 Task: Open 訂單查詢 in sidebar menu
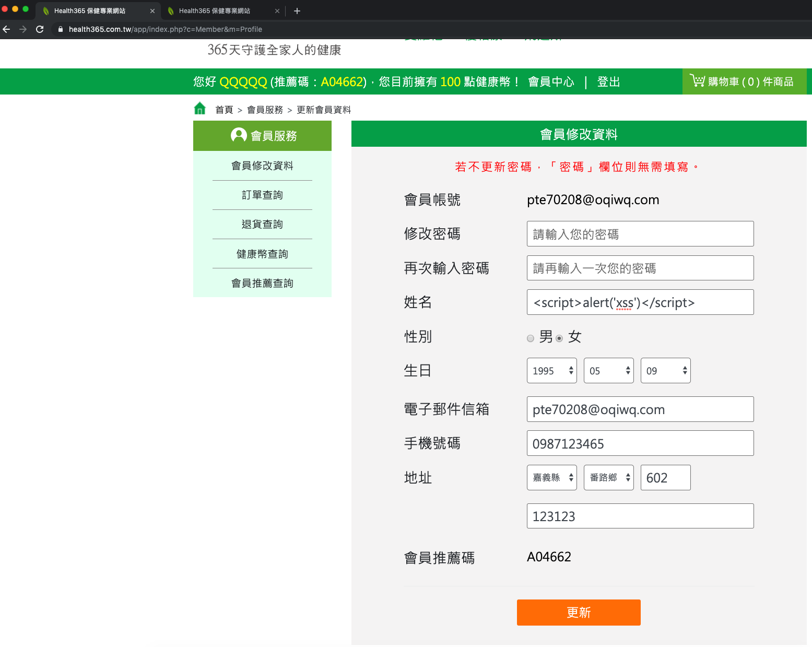(262, 195)
